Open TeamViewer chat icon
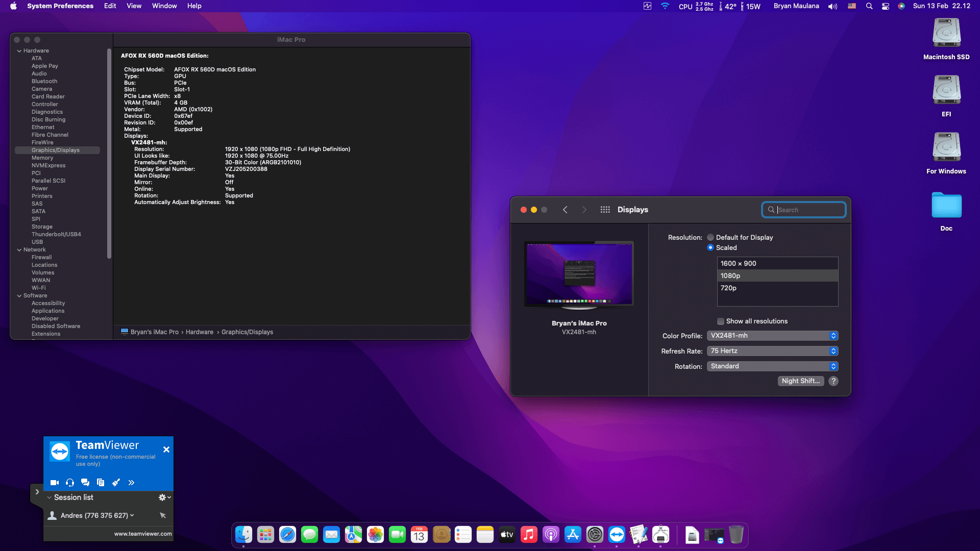This screenshot has width=980, height=551. point(85,483)
